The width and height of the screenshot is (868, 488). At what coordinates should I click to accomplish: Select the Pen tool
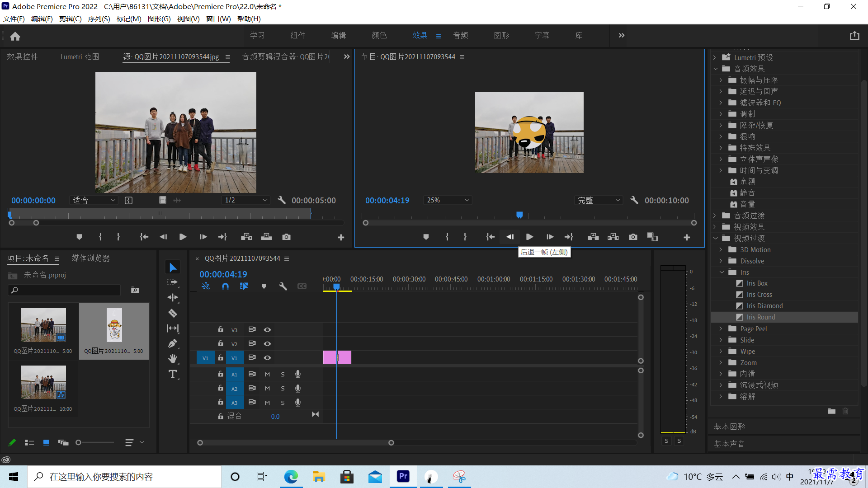tap(172, 343)
